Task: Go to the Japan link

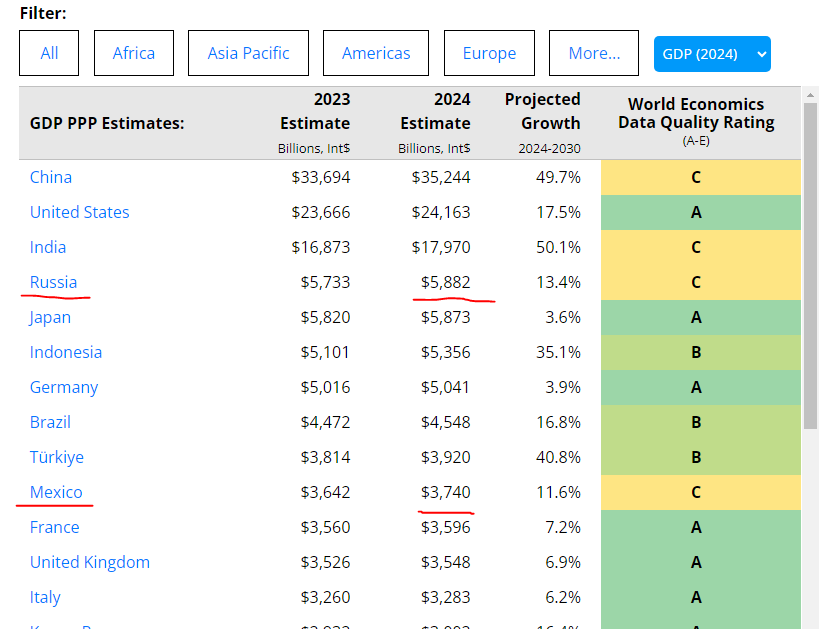Action: coord(50,317)
